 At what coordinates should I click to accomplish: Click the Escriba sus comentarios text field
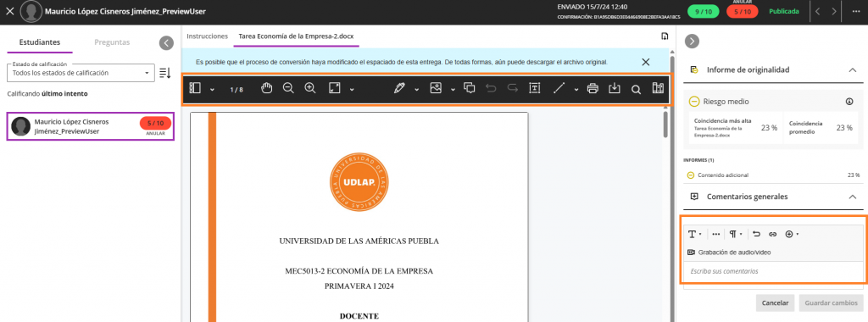tap(773, 271)
